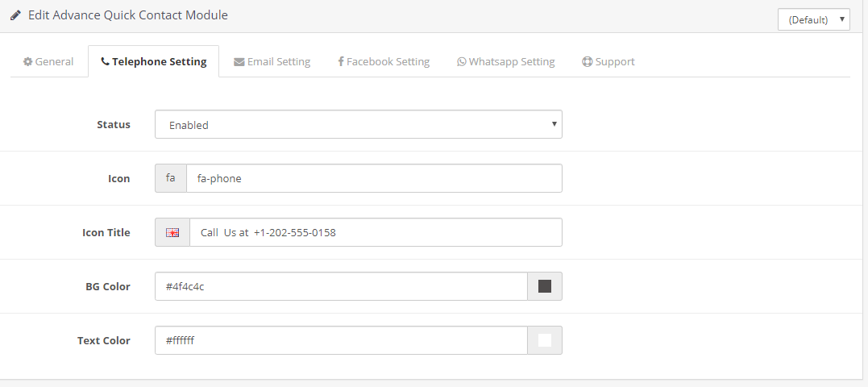Click the Icon Title input field
The width and height of the screenshot is (868, 387).
376,232
